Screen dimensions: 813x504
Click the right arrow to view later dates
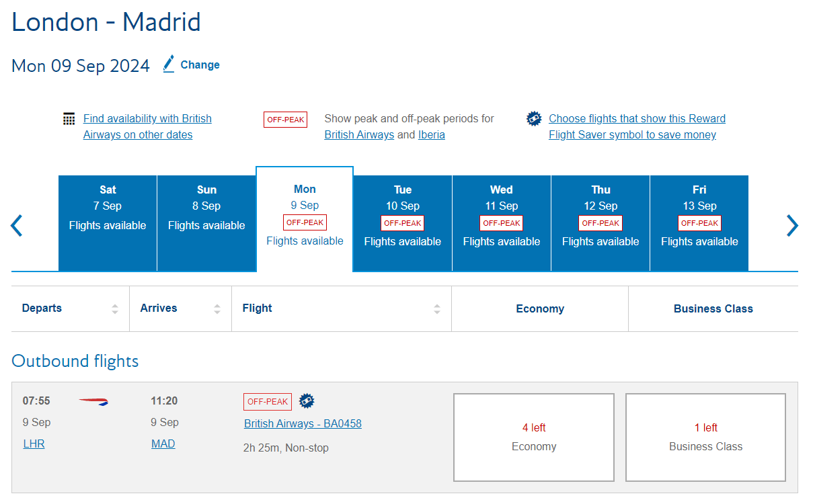(x=792, y=225)
